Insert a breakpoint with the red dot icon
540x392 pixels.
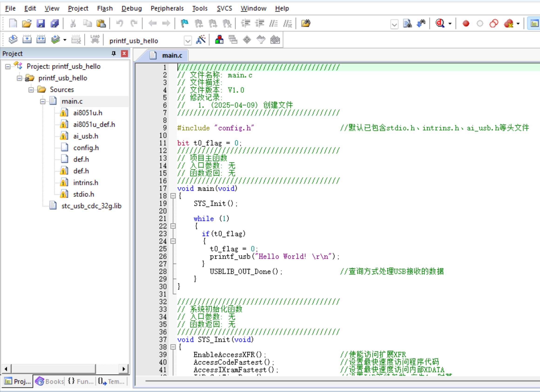(466, 23)
